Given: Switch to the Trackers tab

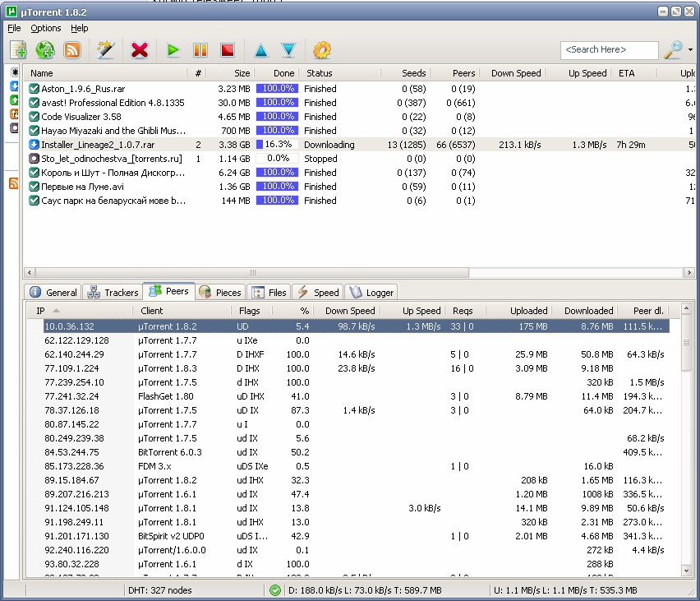Looking at the screenshot, I should [113, 292].
